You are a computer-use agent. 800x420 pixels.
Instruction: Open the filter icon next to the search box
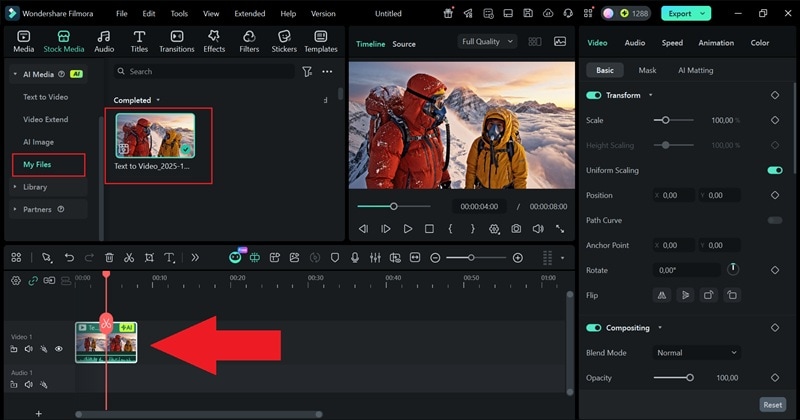(307, 72)
